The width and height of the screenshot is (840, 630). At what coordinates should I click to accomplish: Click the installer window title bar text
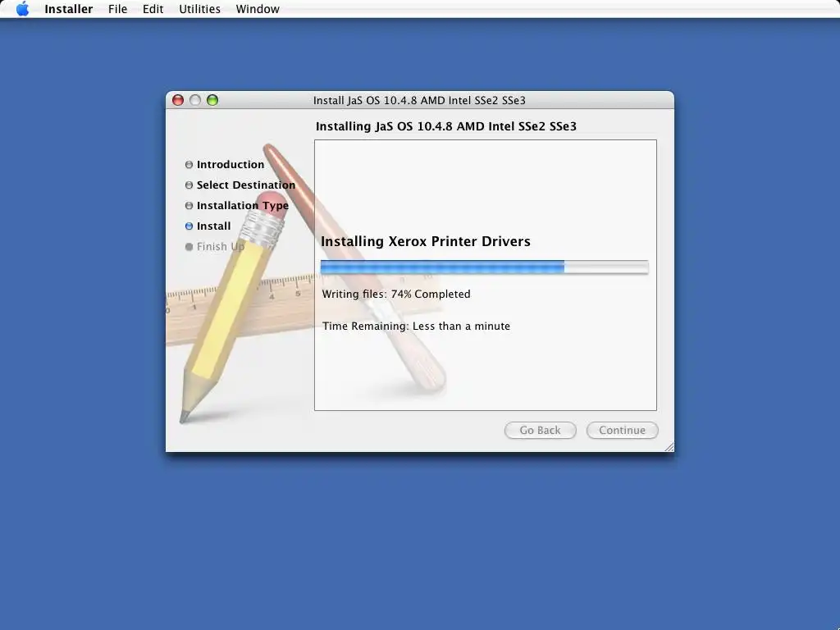419,100
